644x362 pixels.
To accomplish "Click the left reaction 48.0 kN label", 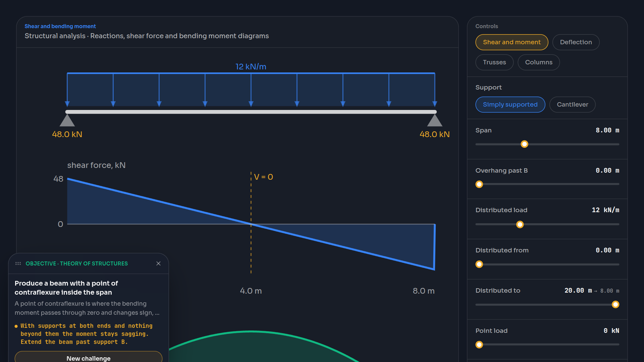I will click(67, 134).
